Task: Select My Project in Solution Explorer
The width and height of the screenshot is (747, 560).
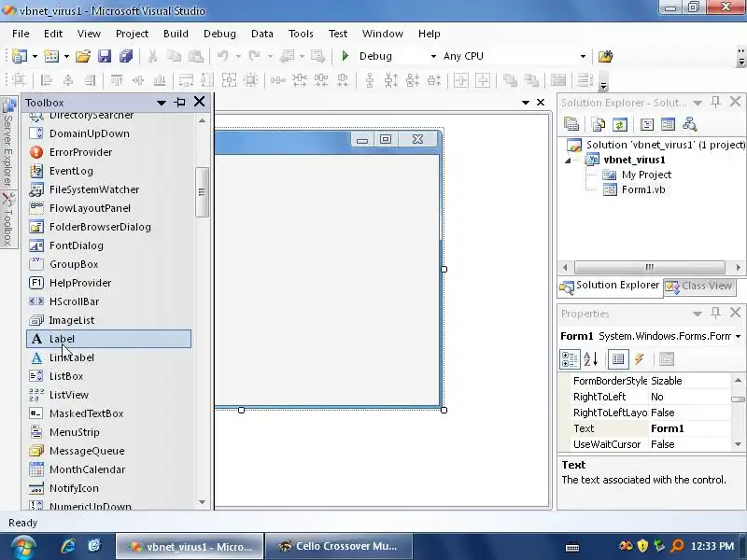Action: [x=646, y=175]
